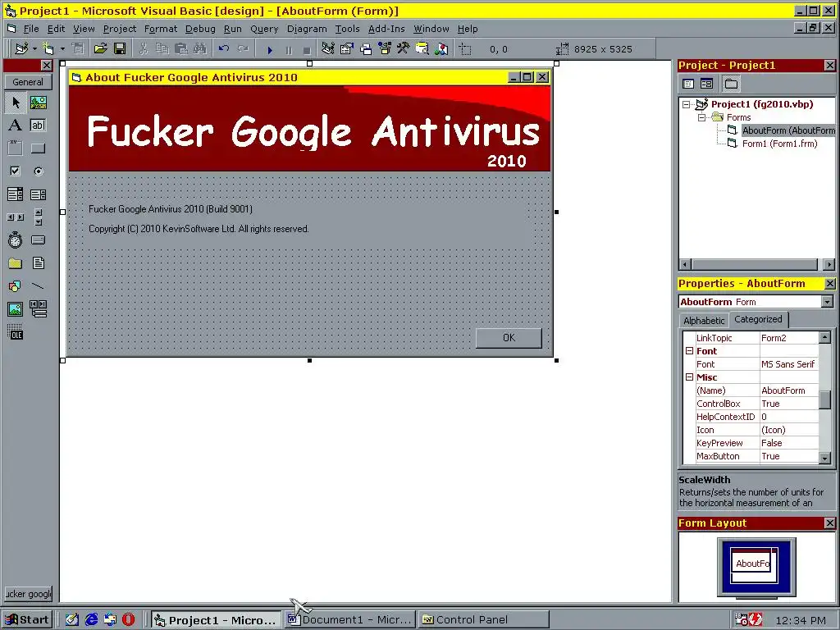The width and height of the screenshot is (840, 630).
Task: Show the Project Explorer via toolbar icon
Action: pos(328,48)
